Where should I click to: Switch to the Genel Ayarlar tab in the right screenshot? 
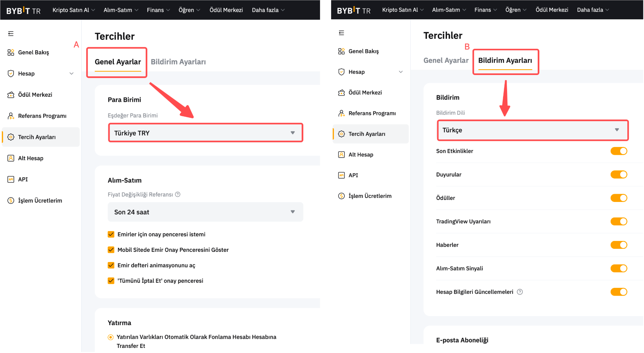click(446, 60)
